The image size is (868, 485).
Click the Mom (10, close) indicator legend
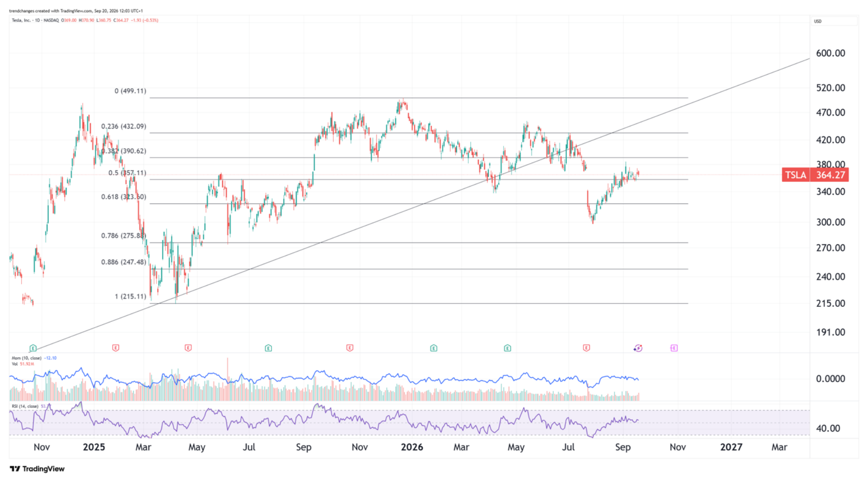pyautogui.click(x=27, y=358)
